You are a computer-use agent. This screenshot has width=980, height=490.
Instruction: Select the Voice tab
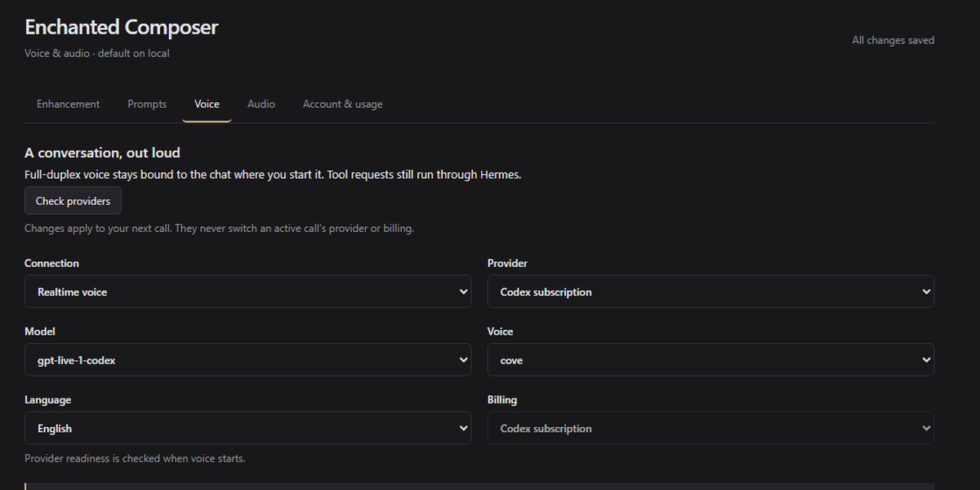[207, 104]
